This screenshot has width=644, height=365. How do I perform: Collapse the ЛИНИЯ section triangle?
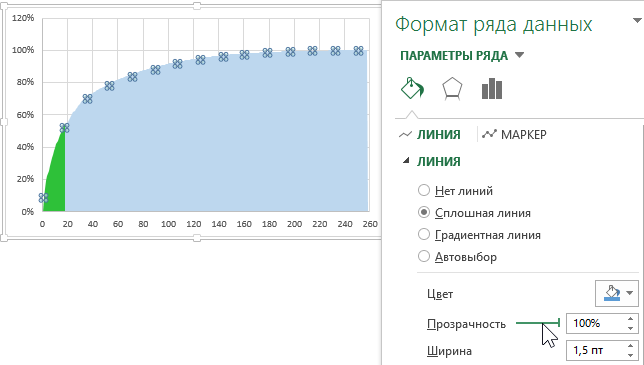[406, 161]
